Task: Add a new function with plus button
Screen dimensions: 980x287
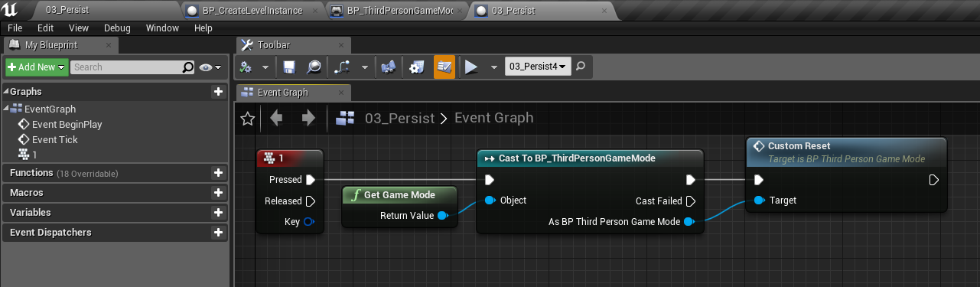Action: (218, 173)
